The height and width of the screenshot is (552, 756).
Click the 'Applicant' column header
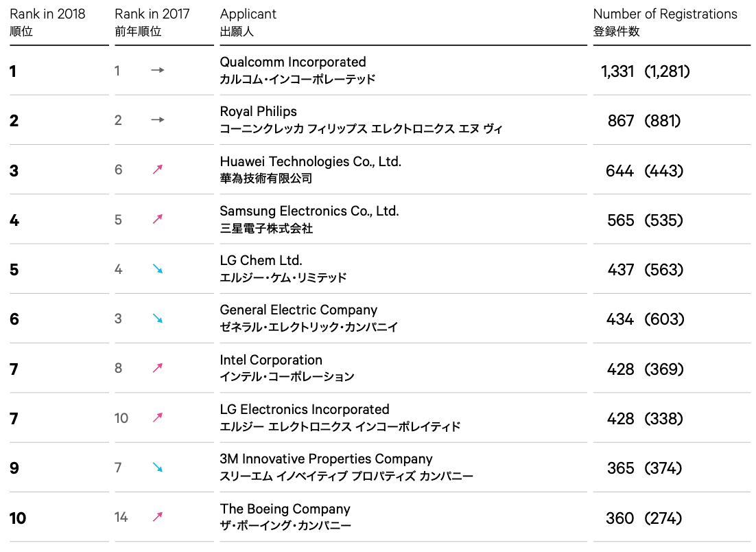248,14
